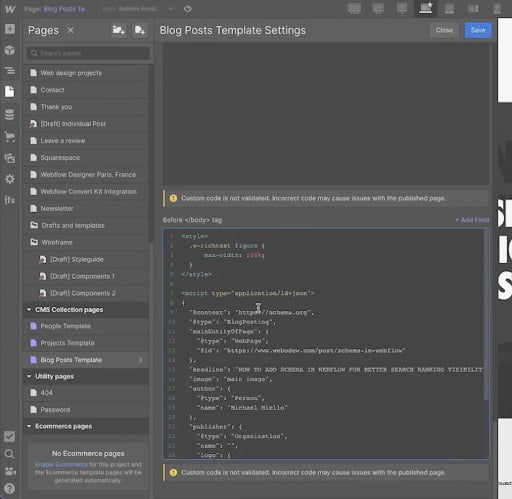Click the new page icon in Pages
This screenshot has height=499, width=512.
pyautogui.click(x=140, y=30)
